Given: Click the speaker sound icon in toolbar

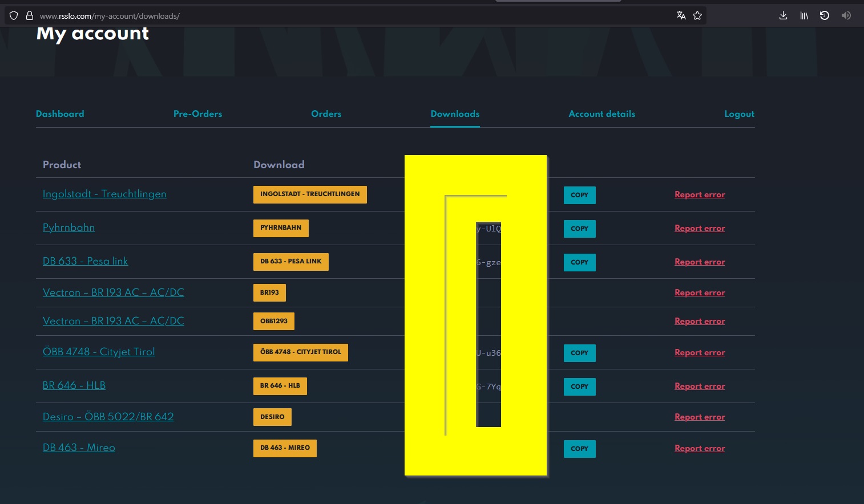Looking at the screenshot, I should (x=846, y=15).
